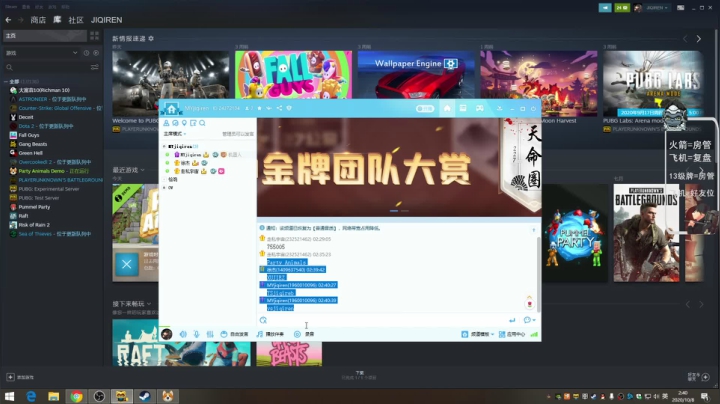The image size is (720, 404).
Task: Click the member list icon in the YY sidebar
Action: [166, 123]
